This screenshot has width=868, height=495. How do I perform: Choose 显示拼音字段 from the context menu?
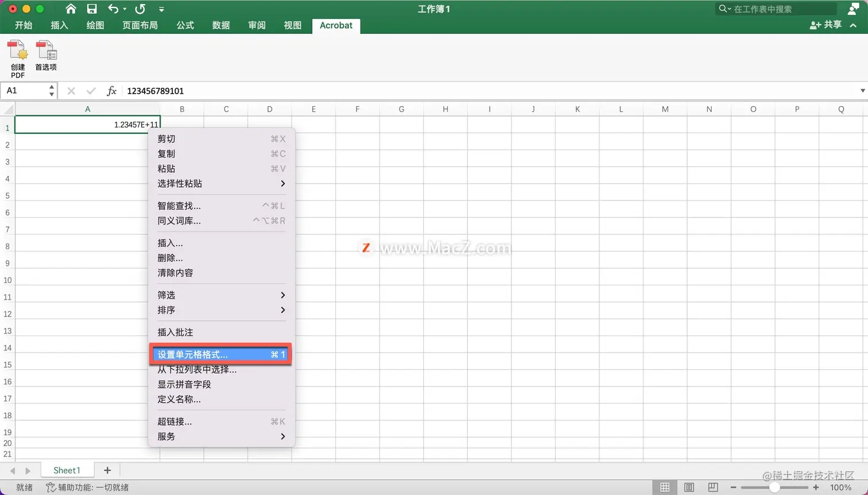click(222, 384)
